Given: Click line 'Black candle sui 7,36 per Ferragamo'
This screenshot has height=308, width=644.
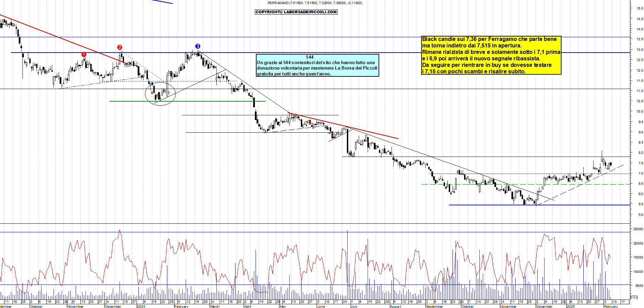Looking at the screenshot, I should point(489,39).
